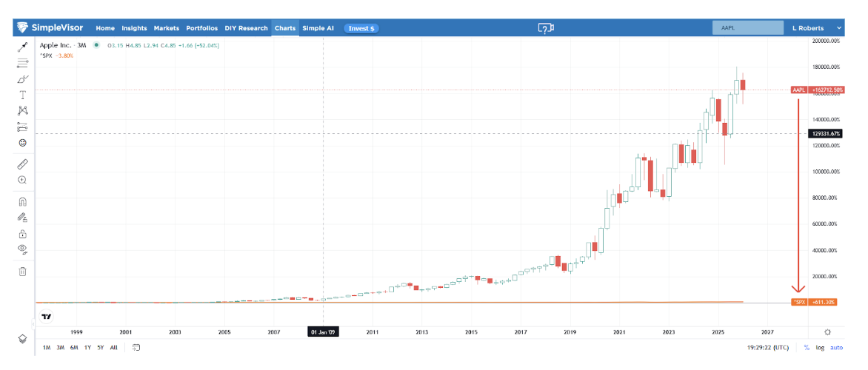
Task: Click the 01 Jan '09 date label
Action: 323,332
